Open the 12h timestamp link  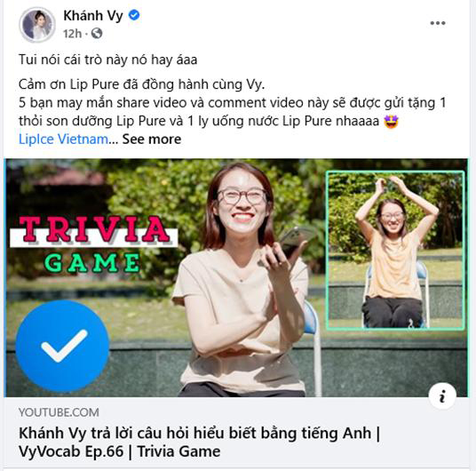[x=72, y=34]
